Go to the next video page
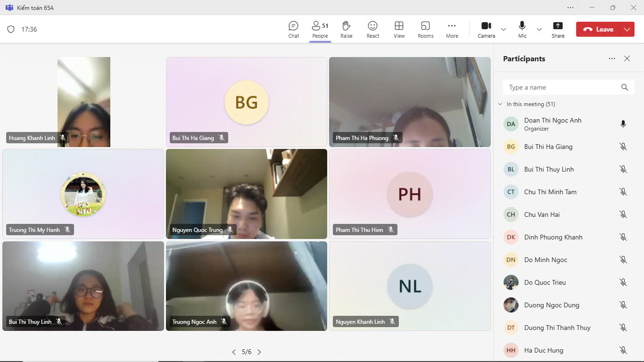644x362 pixels. click(x=259, y=352)
